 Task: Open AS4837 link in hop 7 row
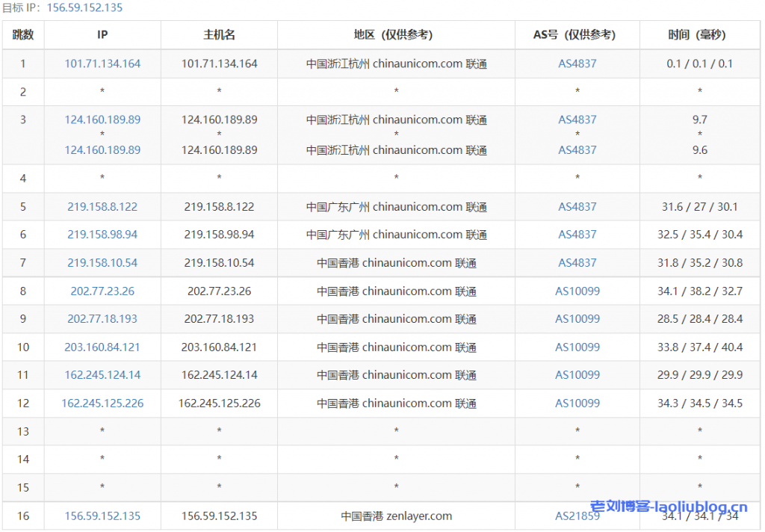point(577,263)
